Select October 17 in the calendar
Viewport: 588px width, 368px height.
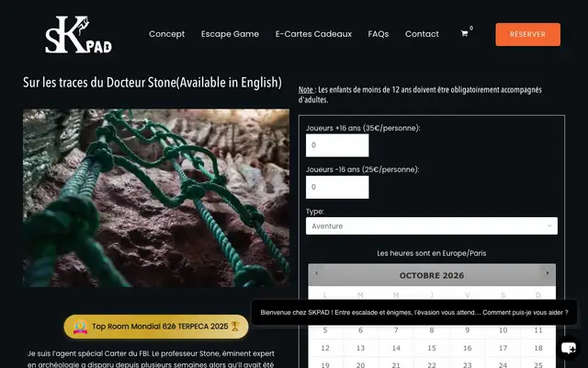click(x=503, y=348)
